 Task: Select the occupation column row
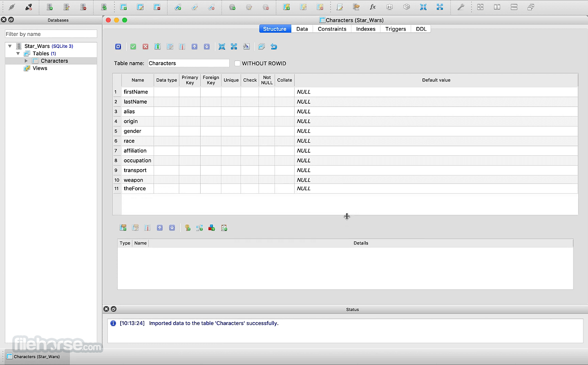(345, 160)
